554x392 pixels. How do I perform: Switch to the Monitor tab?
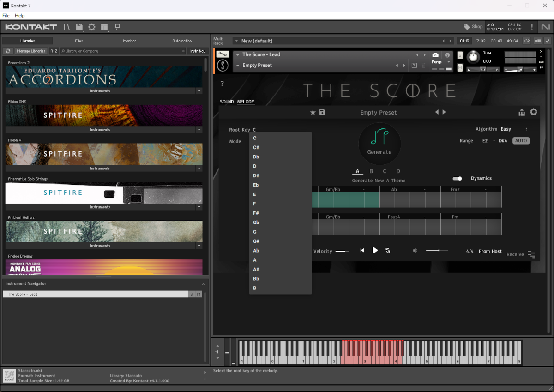click(129, 41)
